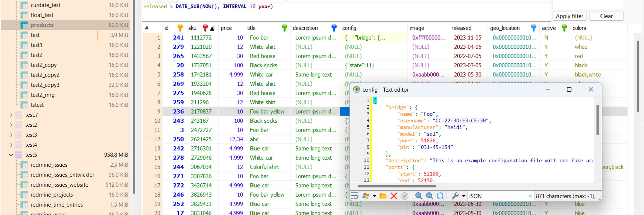Image resolution: width=644 pixels, height=215 pixels.
Task: Click the vertical scrollbar of text editor
Action: (x=597, y=120)
